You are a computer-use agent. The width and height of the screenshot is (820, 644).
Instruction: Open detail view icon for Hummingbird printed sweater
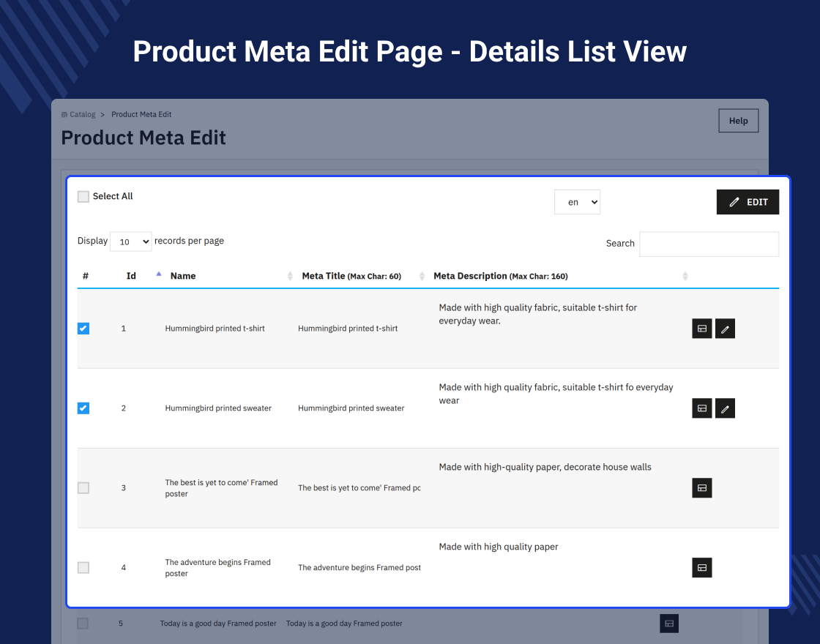(x=702, y=408)
